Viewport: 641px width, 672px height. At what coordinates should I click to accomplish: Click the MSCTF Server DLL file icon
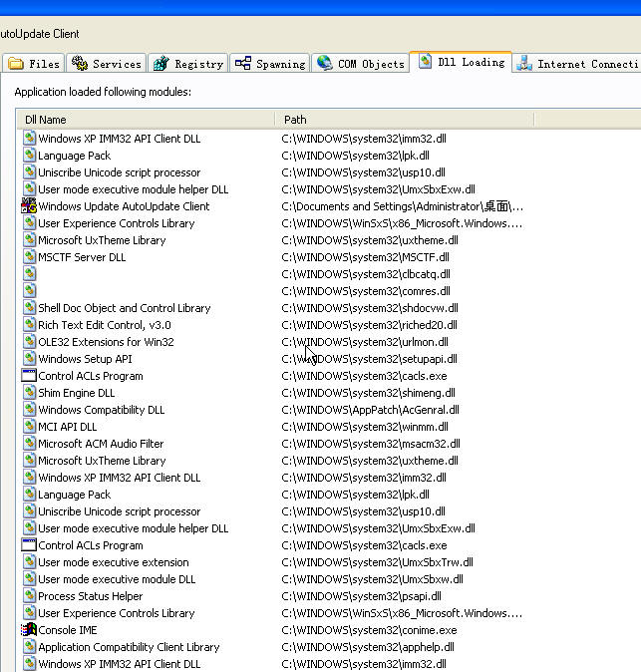tap(29, 257)
